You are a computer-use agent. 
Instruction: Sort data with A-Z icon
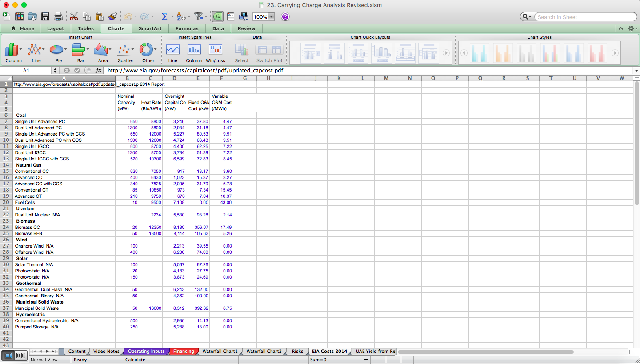(181, 16)
